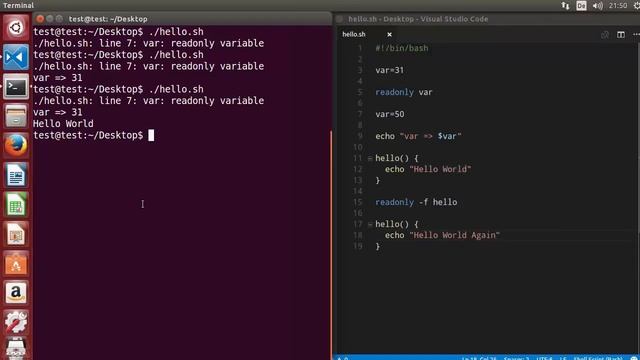
Task: Open the system power menu gear
Action: 636,6
